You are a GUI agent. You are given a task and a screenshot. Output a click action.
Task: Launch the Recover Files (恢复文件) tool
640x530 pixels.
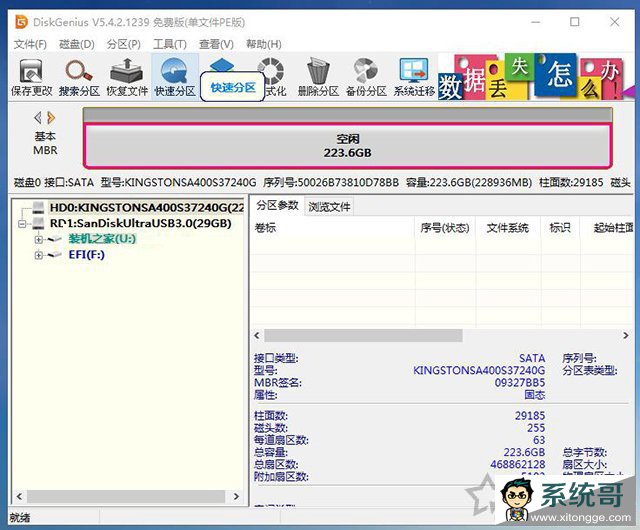click(127, 78)
